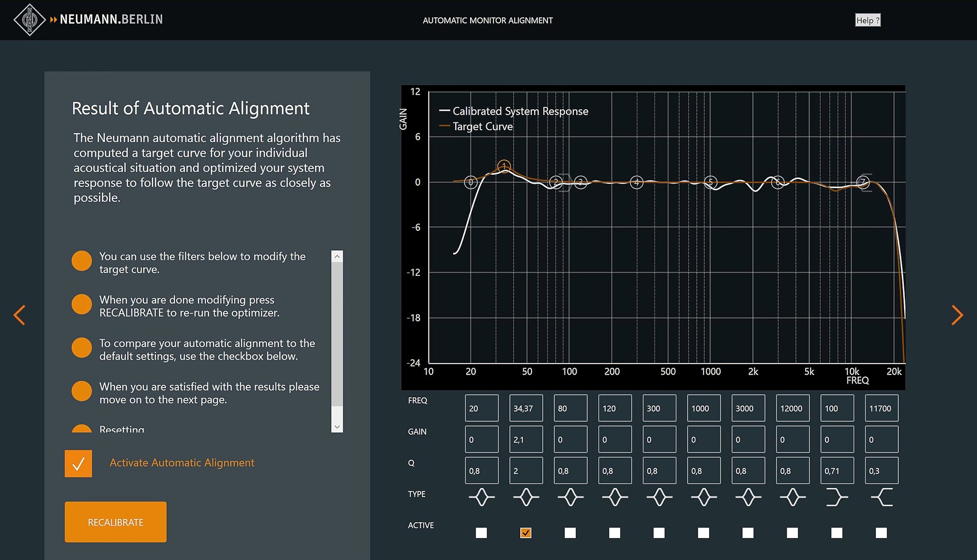Enable the 20 Hz filter active checkbox
This screenshot has height=560, width=977.
point(481,533)
